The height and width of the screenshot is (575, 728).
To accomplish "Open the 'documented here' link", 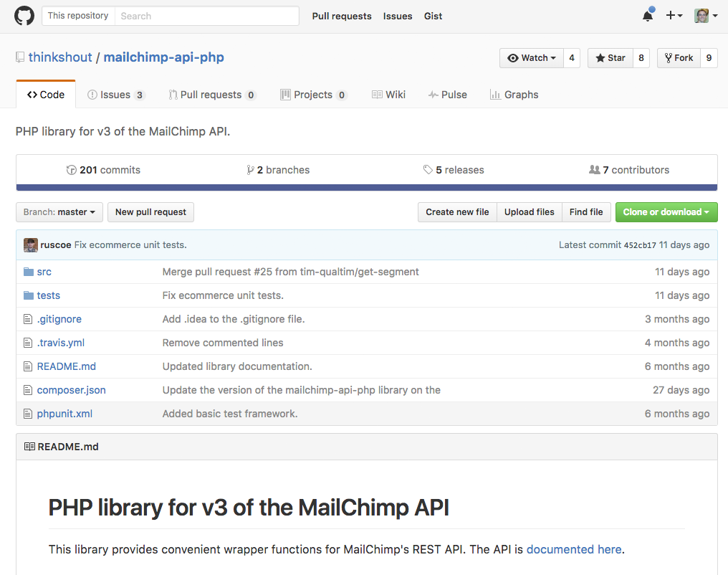I will click(x=574, y=549).
